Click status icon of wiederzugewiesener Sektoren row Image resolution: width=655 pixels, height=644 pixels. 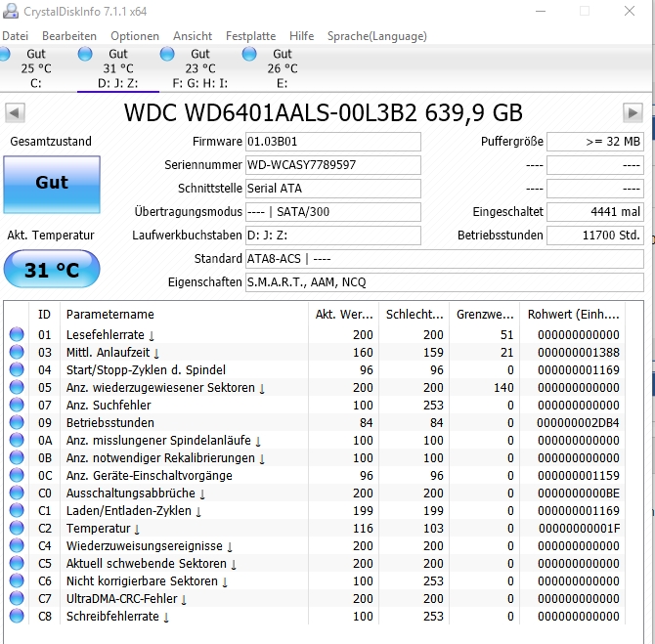pos(17,387)
